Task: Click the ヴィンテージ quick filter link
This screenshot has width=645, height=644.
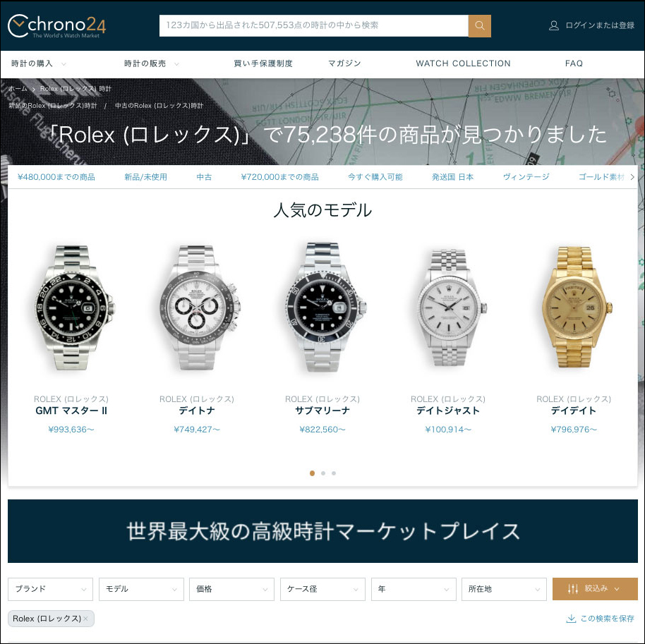Action: [x=526, y=177]
